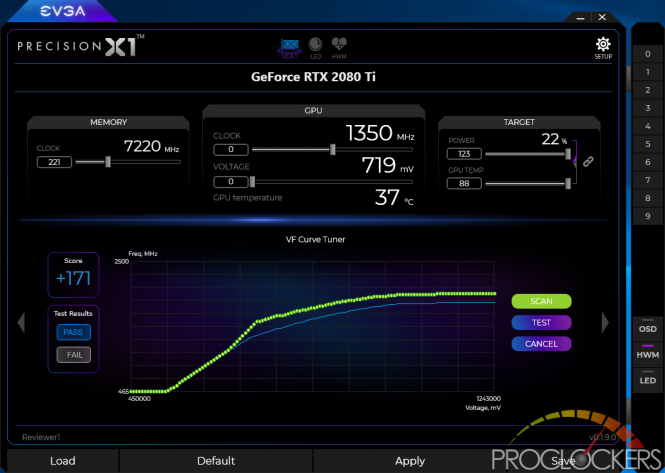Reset settings with Default button
This screenshot has width=665, height=473.
coord(216,461)
